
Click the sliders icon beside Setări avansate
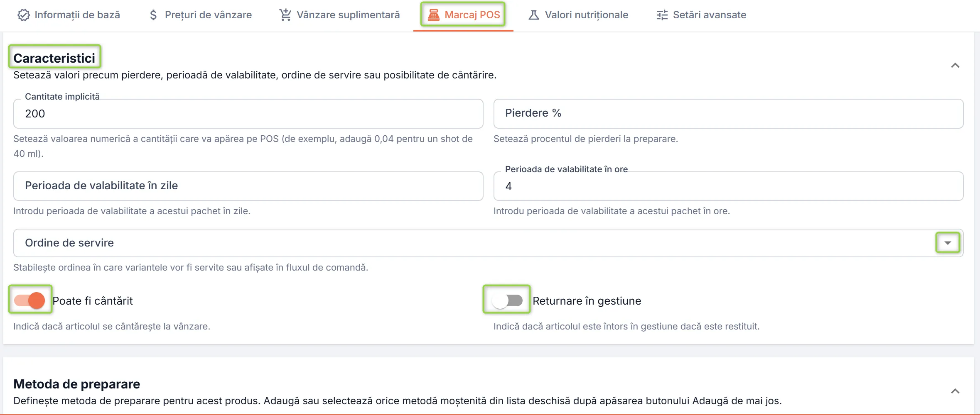click(662, 15)
